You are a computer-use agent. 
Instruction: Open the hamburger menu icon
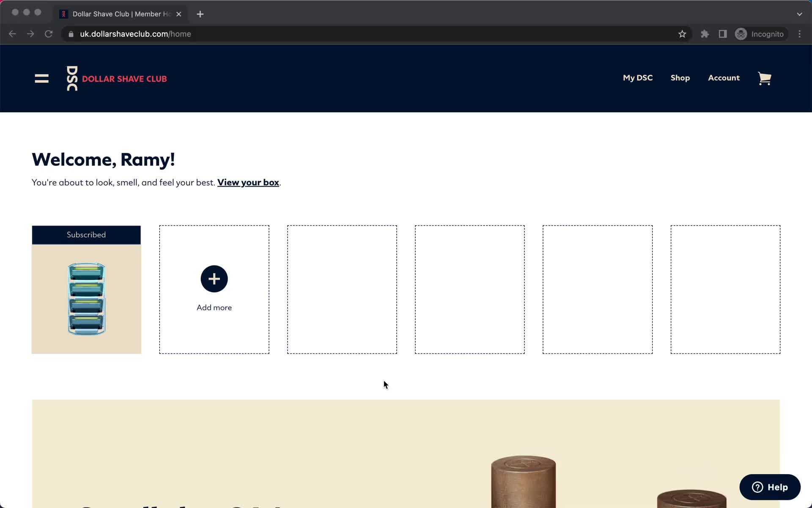(41, 78)
